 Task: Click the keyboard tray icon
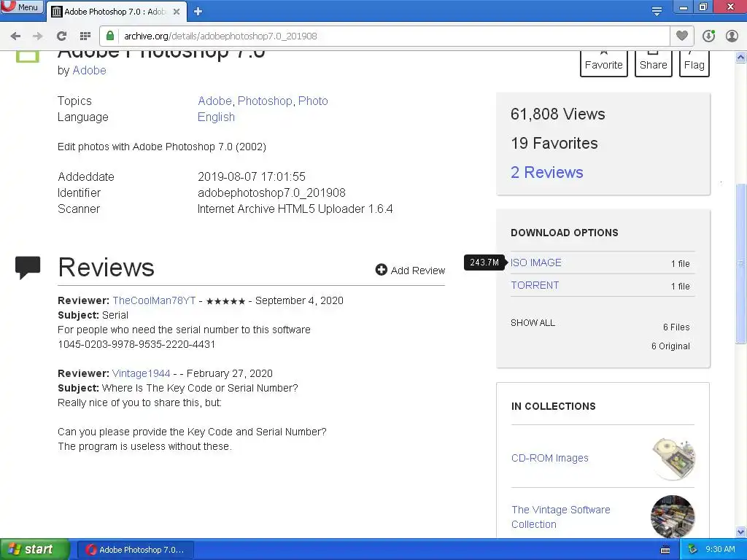(665, 550)
